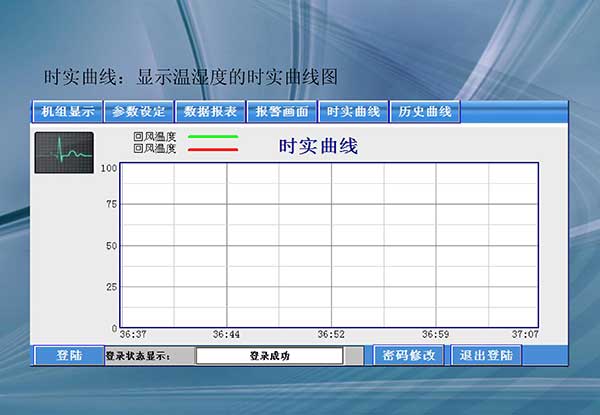Click the 36:52 time label

[331, 334]
